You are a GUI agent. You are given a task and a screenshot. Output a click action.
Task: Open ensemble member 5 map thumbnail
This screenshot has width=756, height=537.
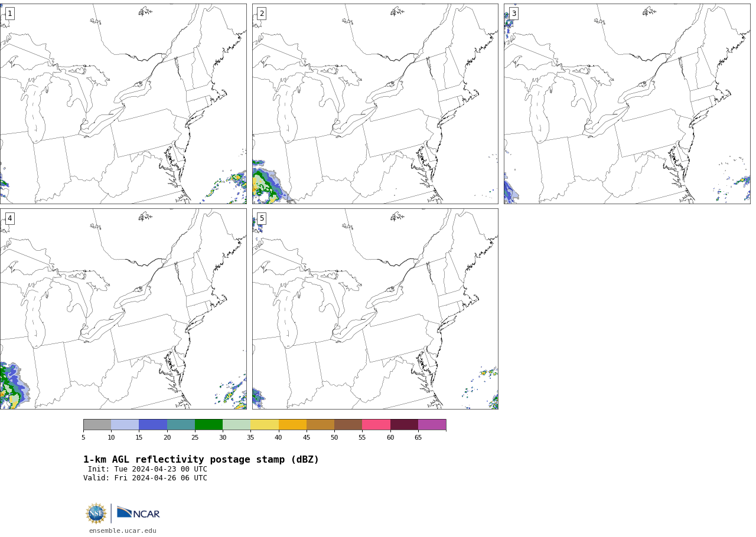pyautogui.click(x=375, y=309)
